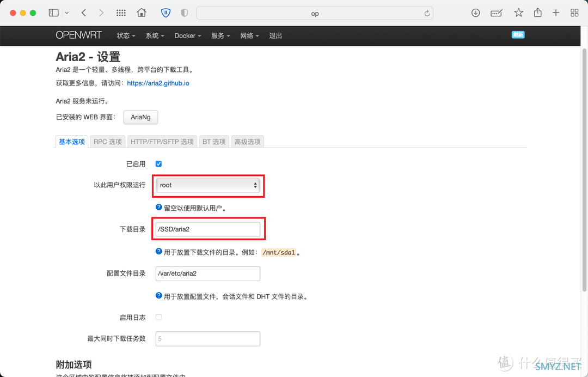Switch to the HTTP/FTP/SFTP 选项 tab
Screen dimensions: 588x377
162,142
